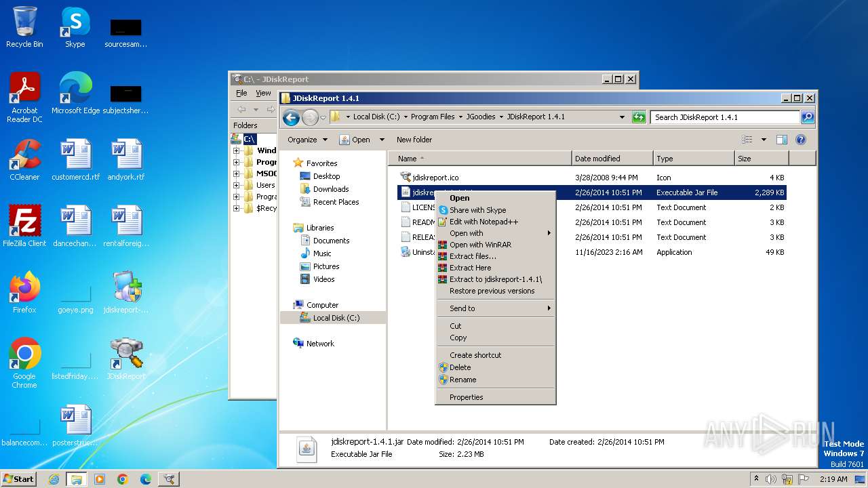
Task: Expand the recent pages dropdown arrow
Action: pyautogui.click(x=323, y=117)
